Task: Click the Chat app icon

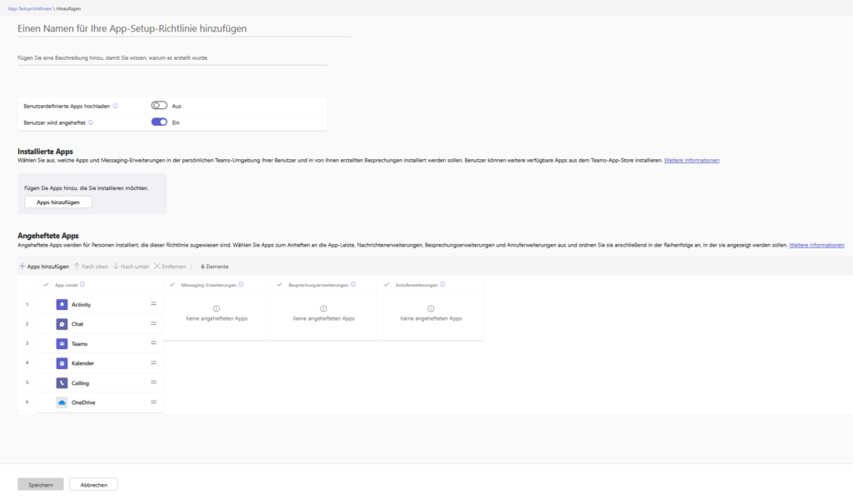Action: click(x=62, y=323)
